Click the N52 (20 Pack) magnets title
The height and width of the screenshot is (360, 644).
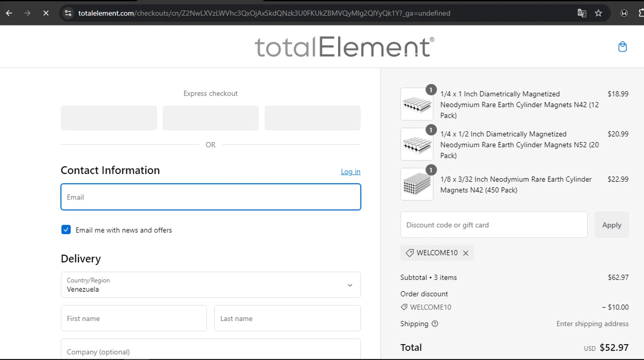tap(519, 145)
